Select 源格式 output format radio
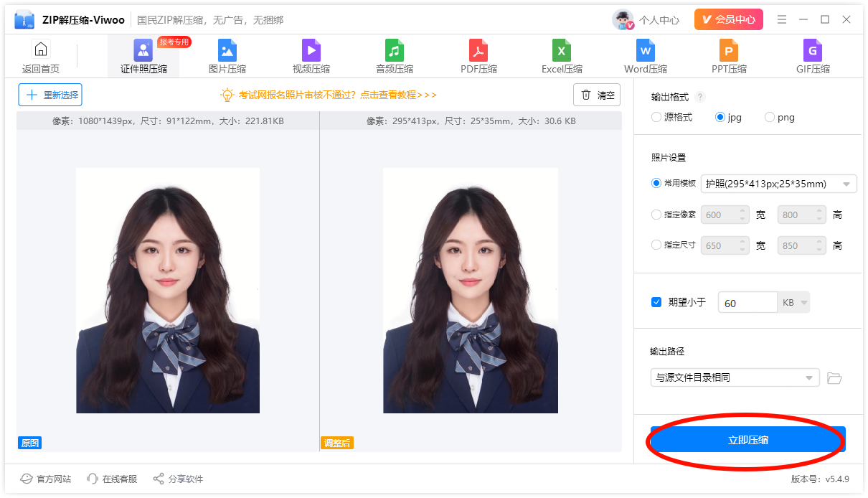868x498 pixels. (656, 117)
